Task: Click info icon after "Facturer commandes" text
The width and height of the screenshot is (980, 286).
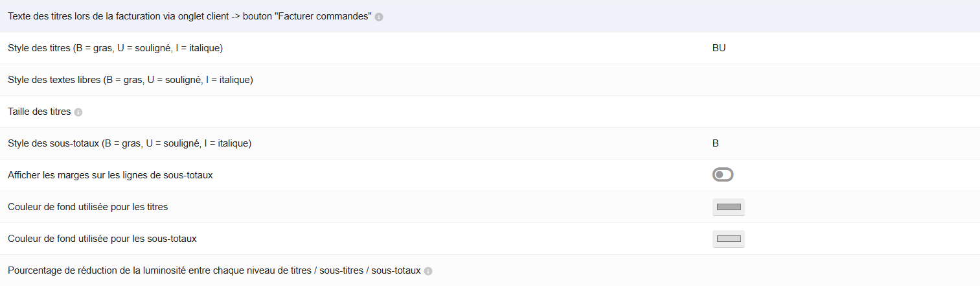Action: 379,17
